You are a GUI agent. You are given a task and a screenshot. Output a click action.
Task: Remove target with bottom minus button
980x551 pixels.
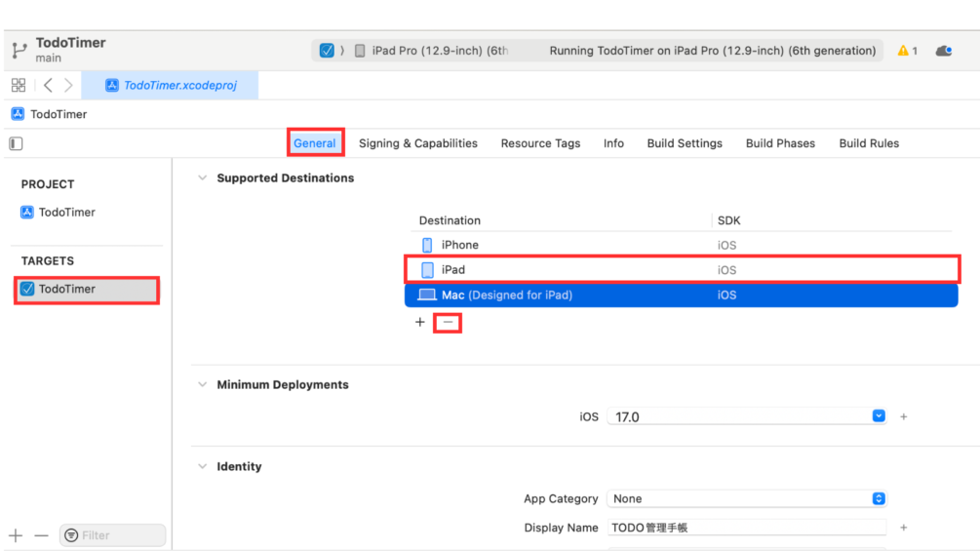[41, 535]
